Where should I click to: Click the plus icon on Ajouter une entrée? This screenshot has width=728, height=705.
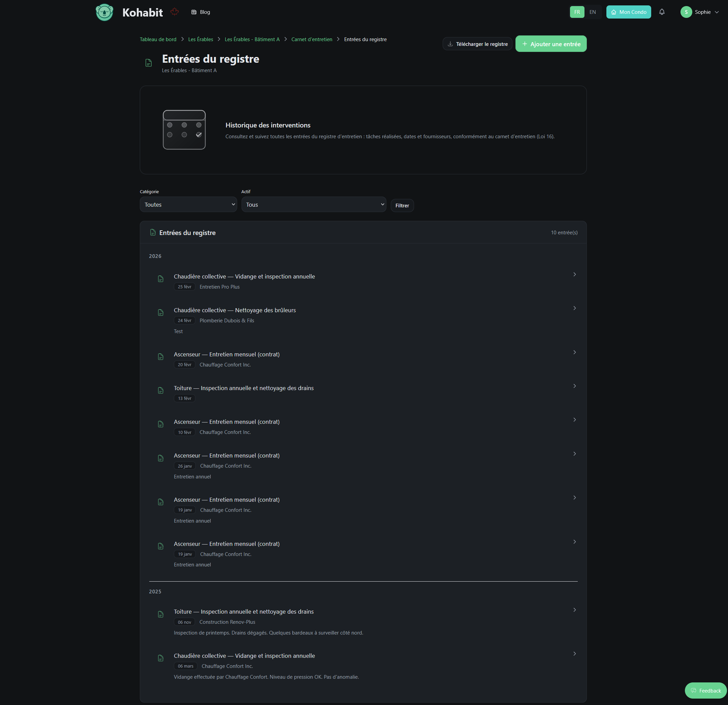tap(525, 44)
